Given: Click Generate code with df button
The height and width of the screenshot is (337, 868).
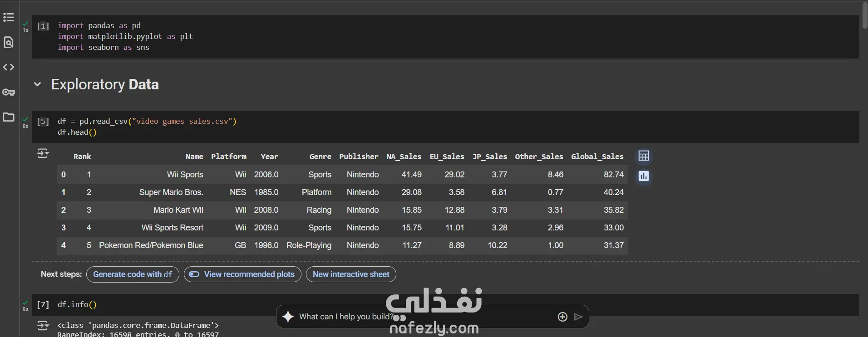Looking at the screenshot, I should click(x=133, y=274).
